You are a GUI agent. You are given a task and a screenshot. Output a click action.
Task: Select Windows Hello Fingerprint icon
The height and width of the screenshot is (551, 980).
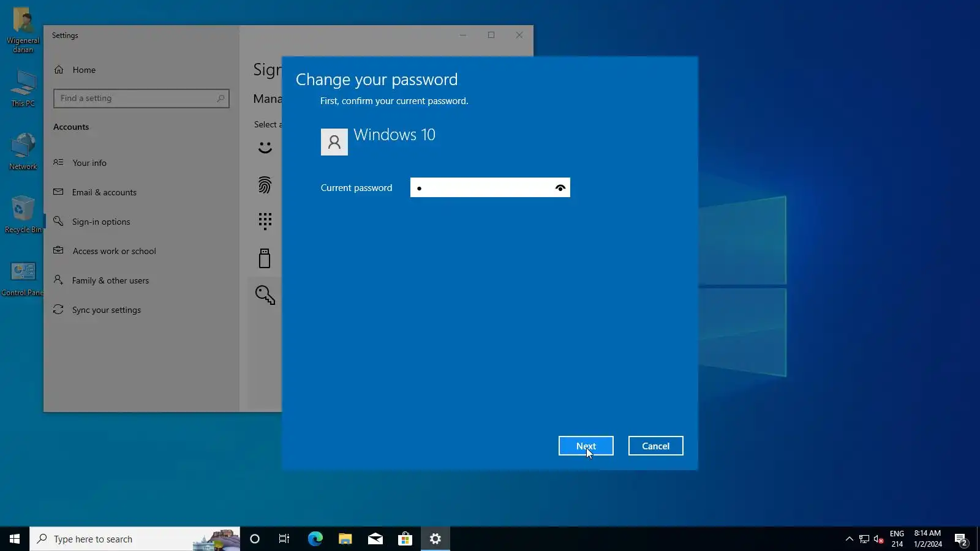tap(265, 184)
